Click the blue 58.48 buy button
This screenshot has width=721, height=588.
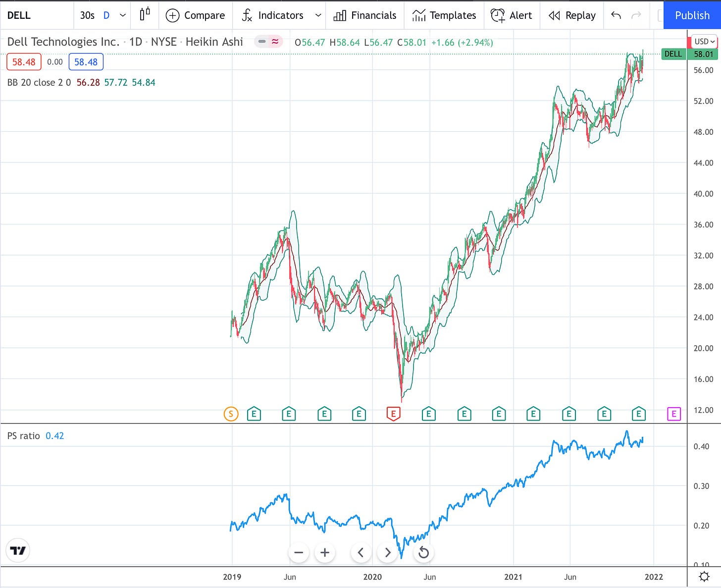[86, 62]
